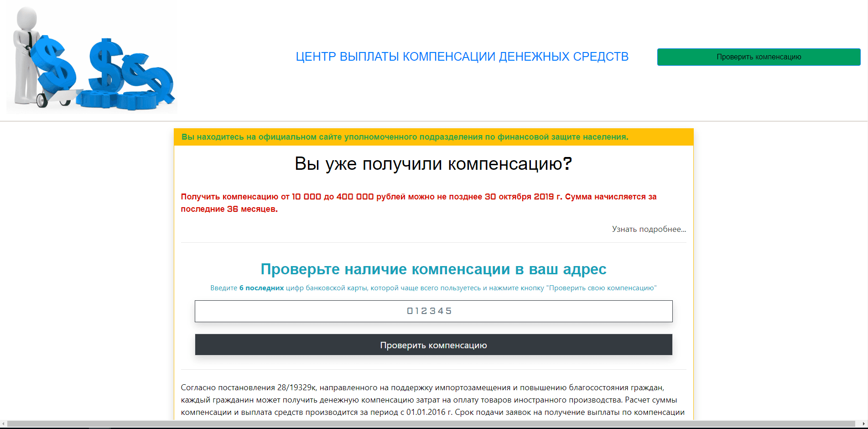
Task: Click the site title ЦЕНТР ВЫПЛАТЫ КОМПЕНСАЦИИ
Action: (462, 57)
